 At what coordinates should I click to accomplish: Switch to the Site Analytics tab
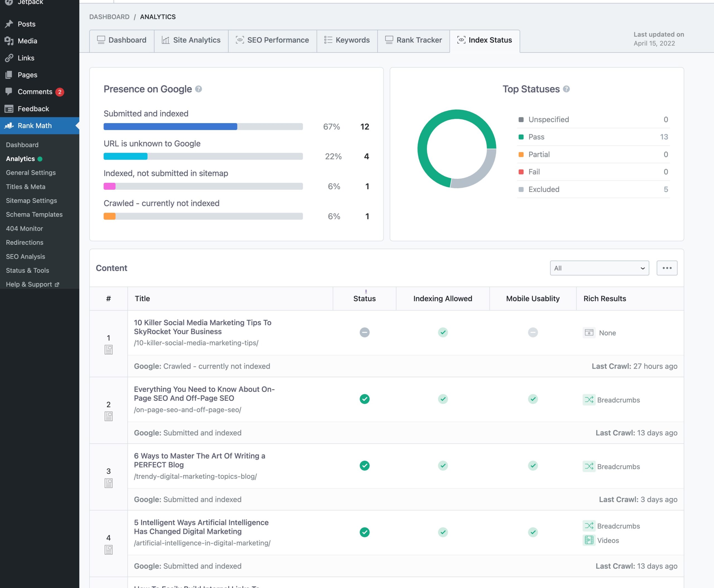(x=191, y=40)
